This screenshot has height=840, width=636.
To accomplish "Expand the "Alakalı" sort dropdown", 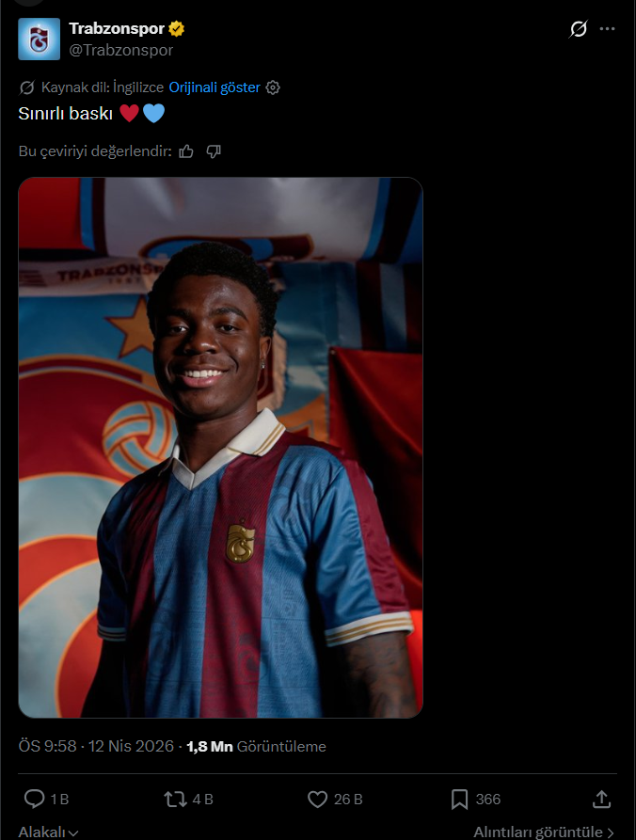I will (x=48, y=832).
